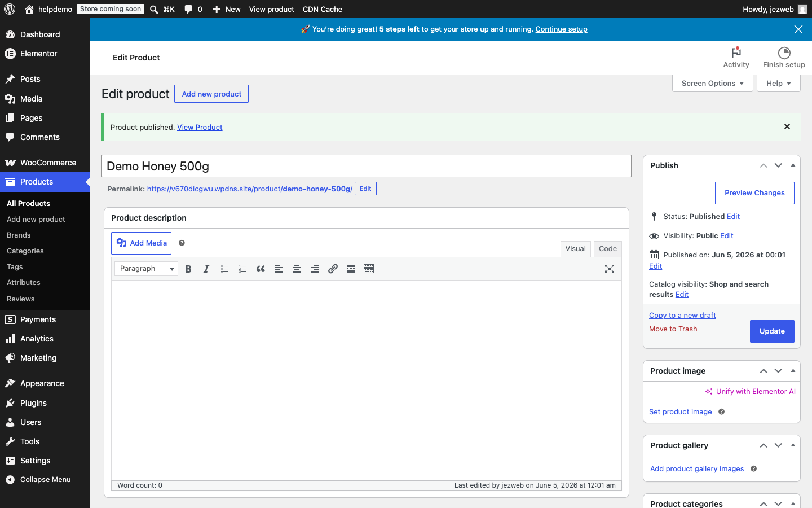The width and height of the screenshot is (812, 508).
Task: Click help icon next to Set product image
Action: [721, 411]
